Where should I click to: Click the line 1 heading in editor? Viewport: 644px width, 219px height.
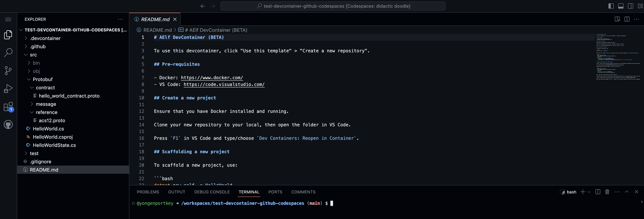tap(189, 37)
